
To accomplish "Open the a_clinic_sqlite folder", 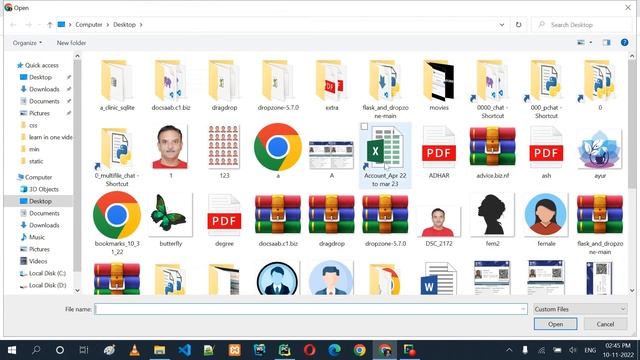I will (117, 85).
